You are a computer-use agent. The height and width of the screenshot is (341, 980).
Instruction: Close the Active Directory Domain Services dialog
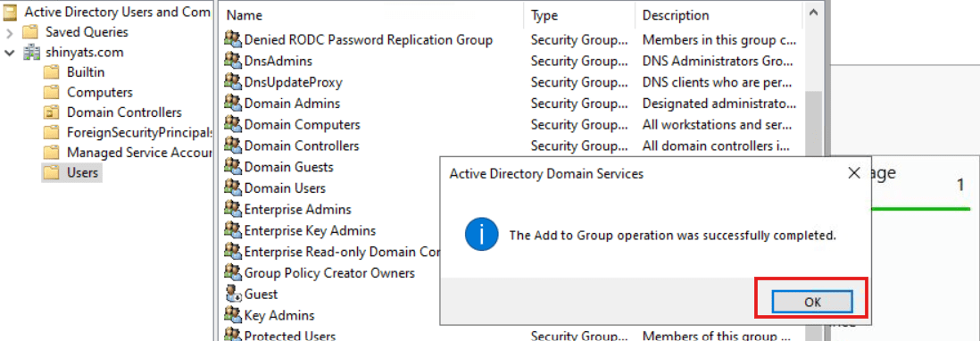click(854, 173)
